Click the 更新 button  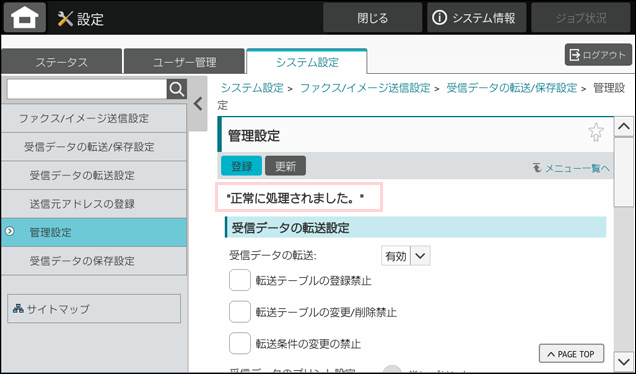286,166
